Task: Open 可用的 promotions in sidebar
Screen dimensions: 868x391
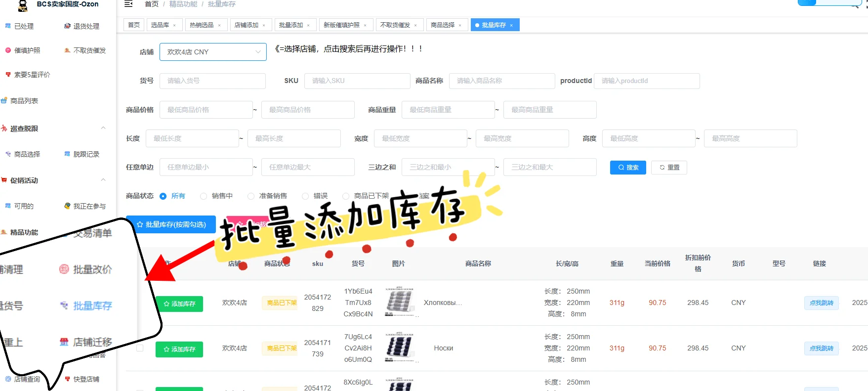Action: [20, 206]
